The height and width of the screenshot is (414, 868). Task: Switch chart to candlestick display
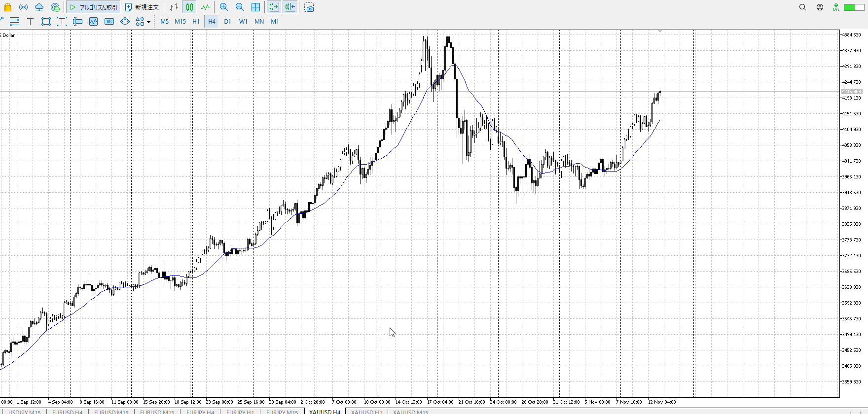[x=189, y=7]
